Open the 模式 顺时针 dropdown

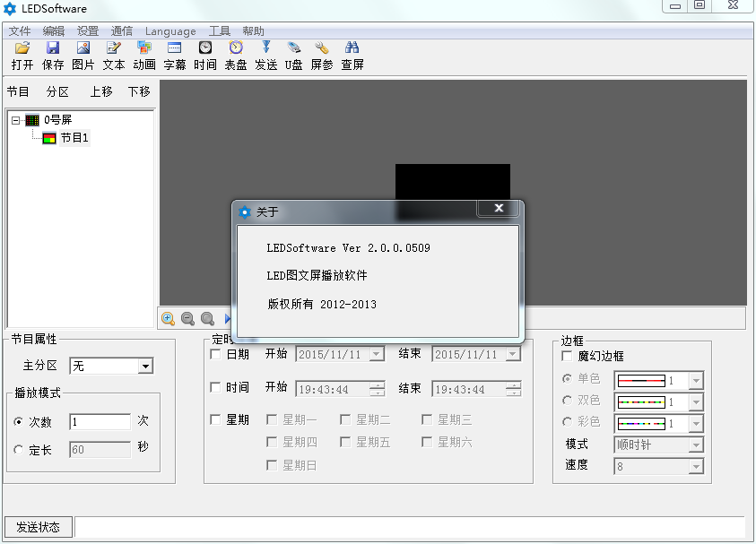[695, 445]
